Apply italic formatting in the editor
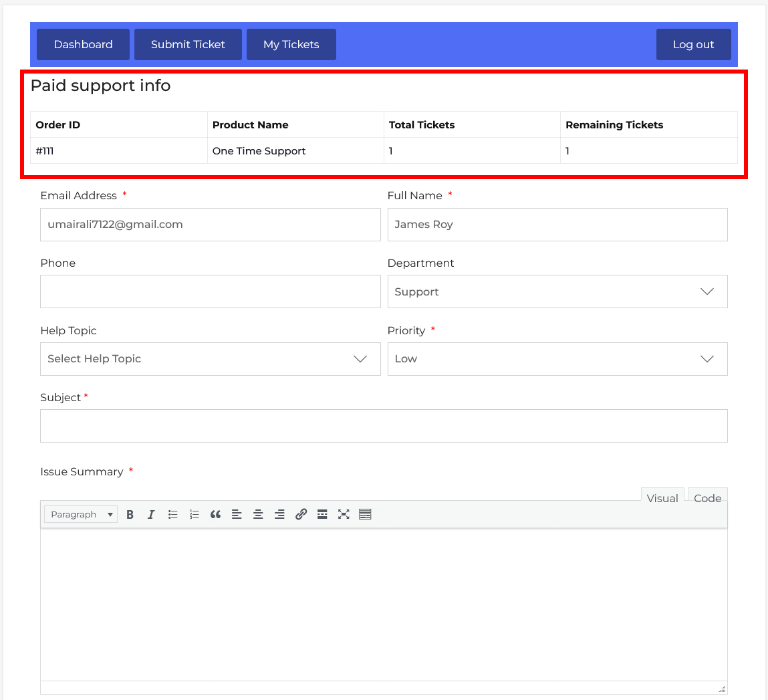 tap(151, 514)
